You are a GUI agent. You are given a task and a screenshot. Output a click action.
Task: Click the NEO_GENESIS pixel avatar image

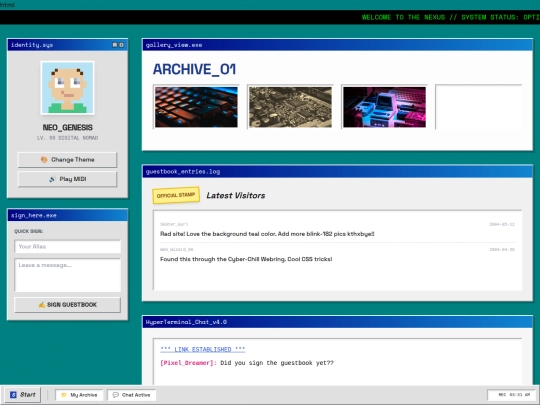click(68, 87)
